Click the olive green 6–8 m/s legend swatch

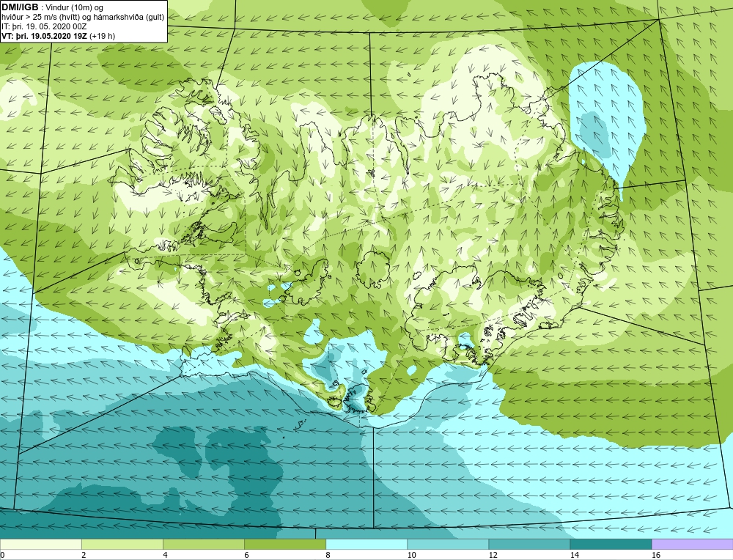284,544
